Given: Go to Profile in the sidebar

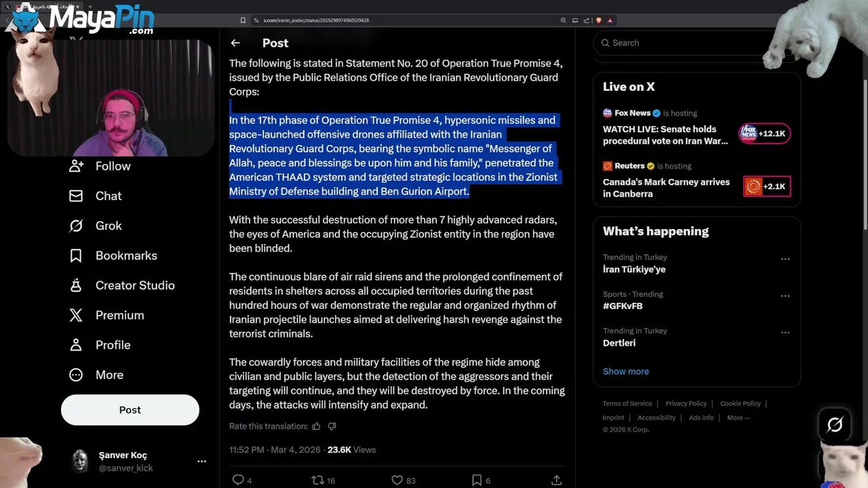Looking at the screenshot, I should (100, 345).
